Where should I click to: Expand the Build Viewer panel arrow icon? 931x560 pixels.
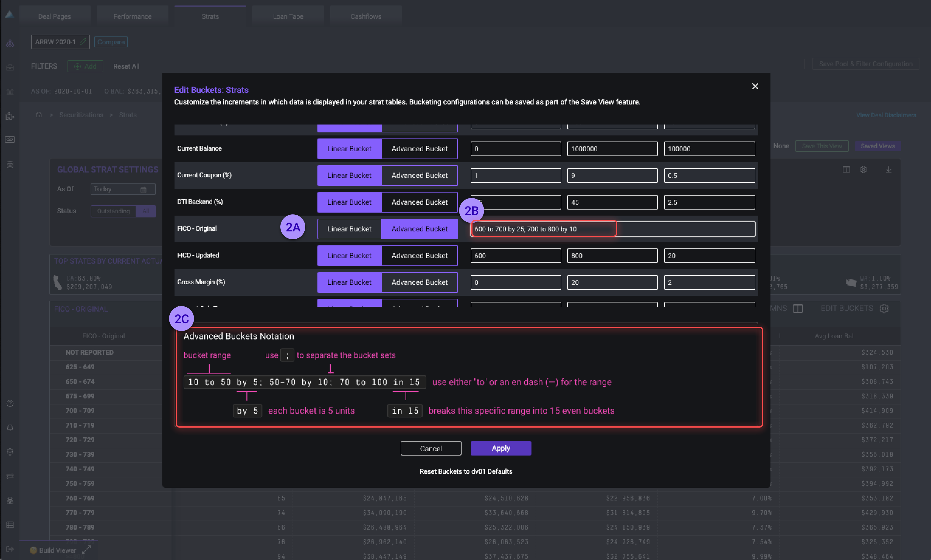(x=86, y=549)
